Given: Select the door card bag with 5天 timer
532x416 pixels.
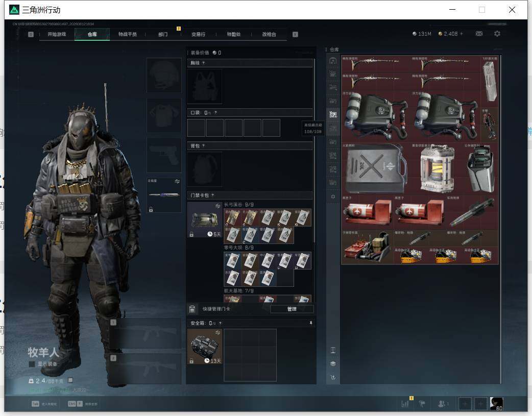Looking at the screenshot, I should (x=205, y=220).
